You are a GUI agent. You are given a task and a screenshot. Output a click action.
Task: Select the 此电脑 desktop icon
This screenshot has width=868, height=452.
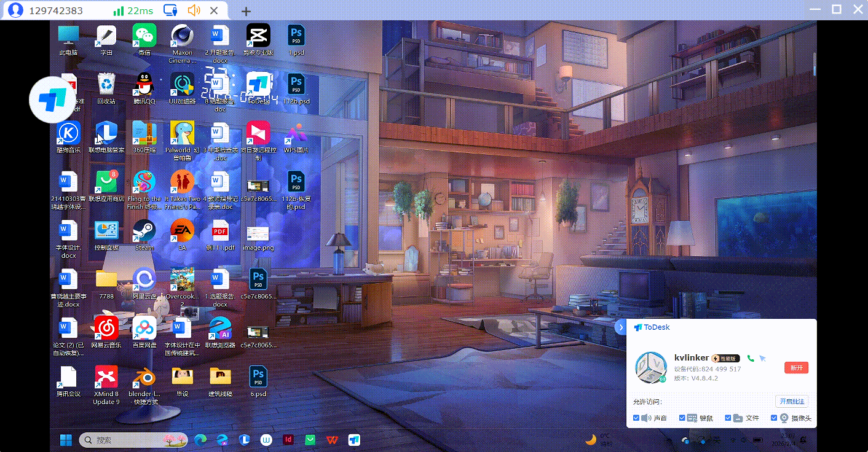[68, 39]
